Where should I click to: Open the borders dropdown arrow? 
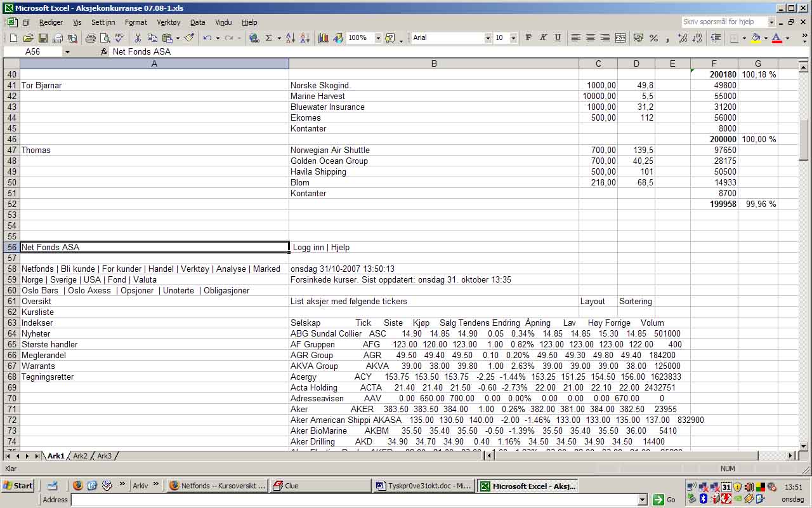pyautogui.click(x=745, y=38)
